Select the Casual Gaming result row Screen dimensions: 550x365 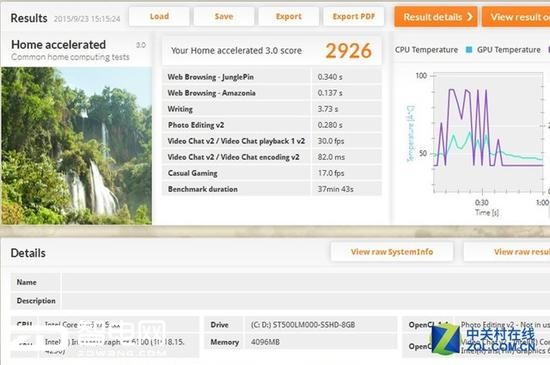pyautogui.click(x=272, y=173)
